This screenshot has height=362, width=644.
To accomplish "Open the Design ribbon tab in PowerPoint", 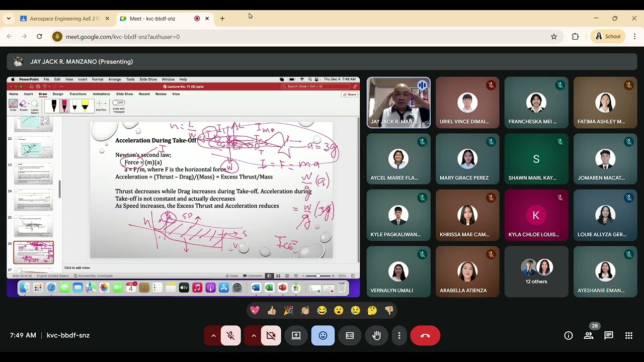I will pos(58,94).
